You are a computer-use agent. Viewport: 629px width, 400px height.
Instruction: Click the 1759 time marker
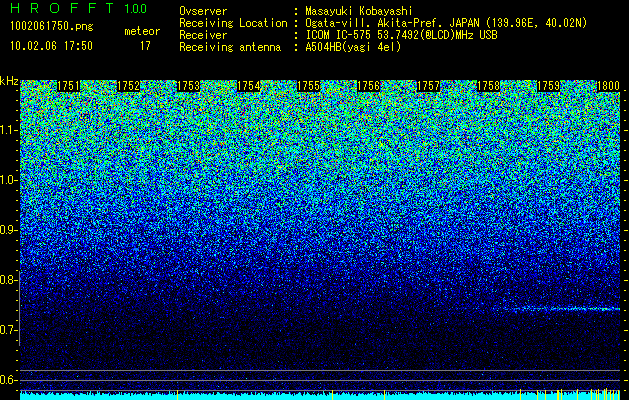[548, 86]
